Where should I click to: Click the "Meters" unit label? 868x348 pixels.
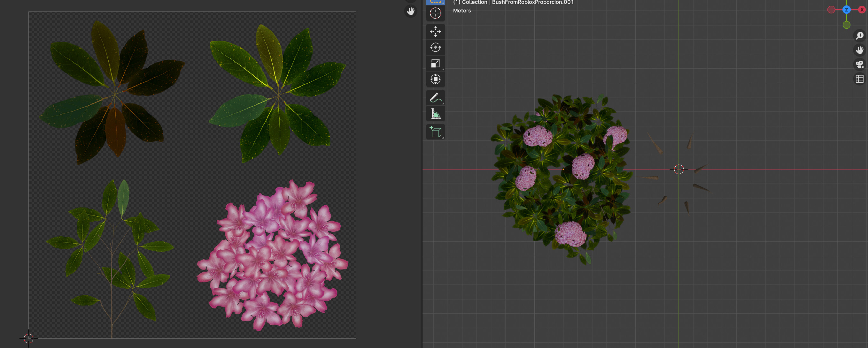point(461,11)
